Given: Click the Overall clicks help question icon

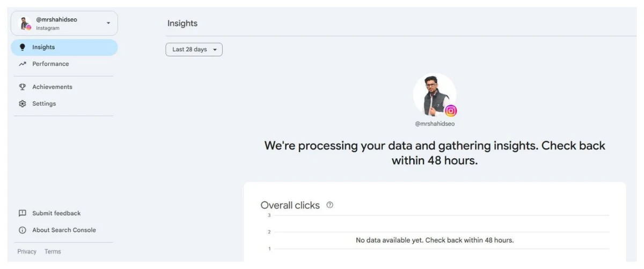Looking at the screenshot, I should [x=330, y=205].
